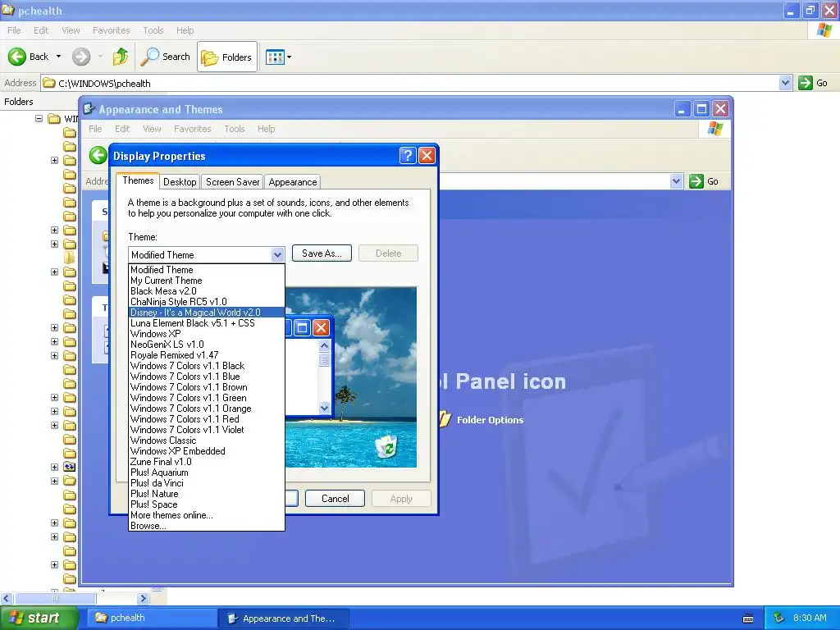This screenshot has width=840, height=630.
Task: Click Appearance and Themes taskbar button
Action: coord(284,619)
